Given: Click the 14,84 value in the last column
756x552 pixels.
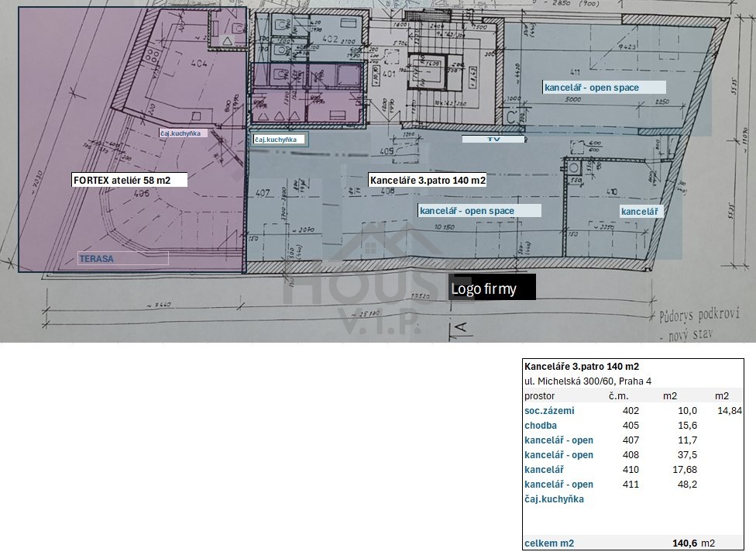Looking at the screenshot, I should (728, 411).
